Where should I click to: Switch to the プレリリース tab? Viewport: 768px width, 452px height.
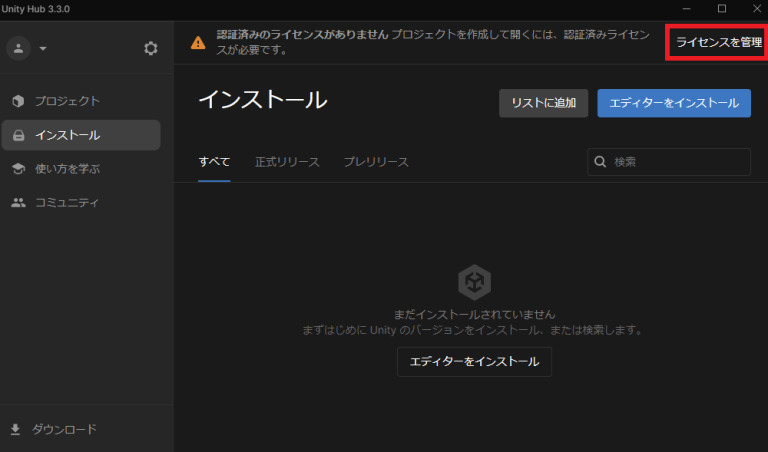(x=376, y=161)
